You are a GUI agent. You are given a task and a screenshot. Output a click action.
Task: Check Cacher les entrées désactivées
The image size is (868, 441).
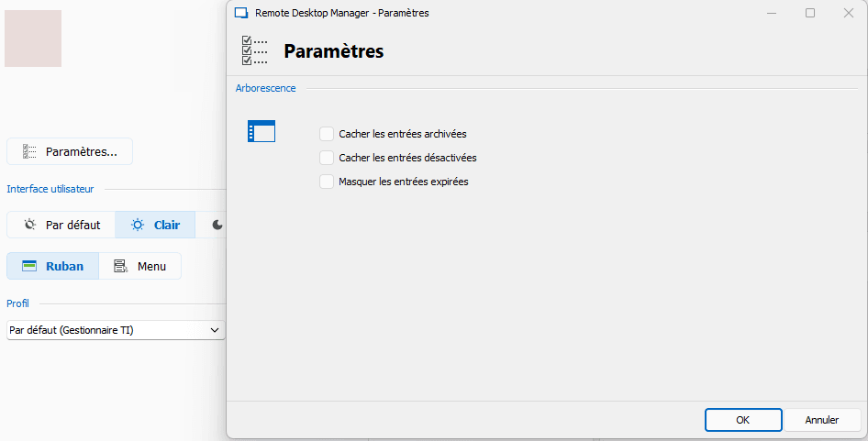click(x=327, y=158)
